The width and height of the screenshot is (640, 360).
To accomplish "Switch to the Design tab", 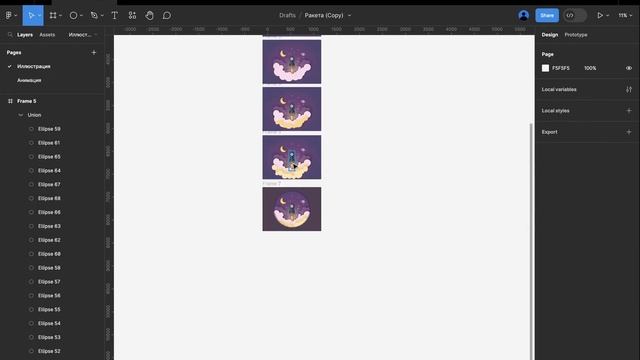I will (x=549, y=35).
